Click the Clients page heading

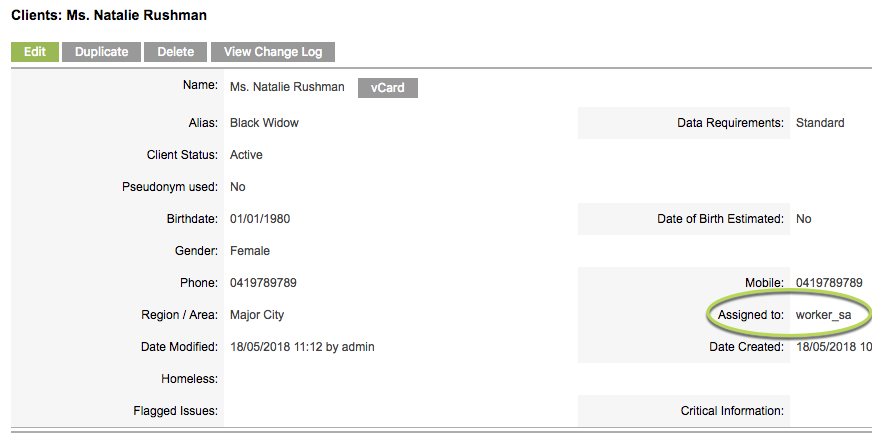109,15
